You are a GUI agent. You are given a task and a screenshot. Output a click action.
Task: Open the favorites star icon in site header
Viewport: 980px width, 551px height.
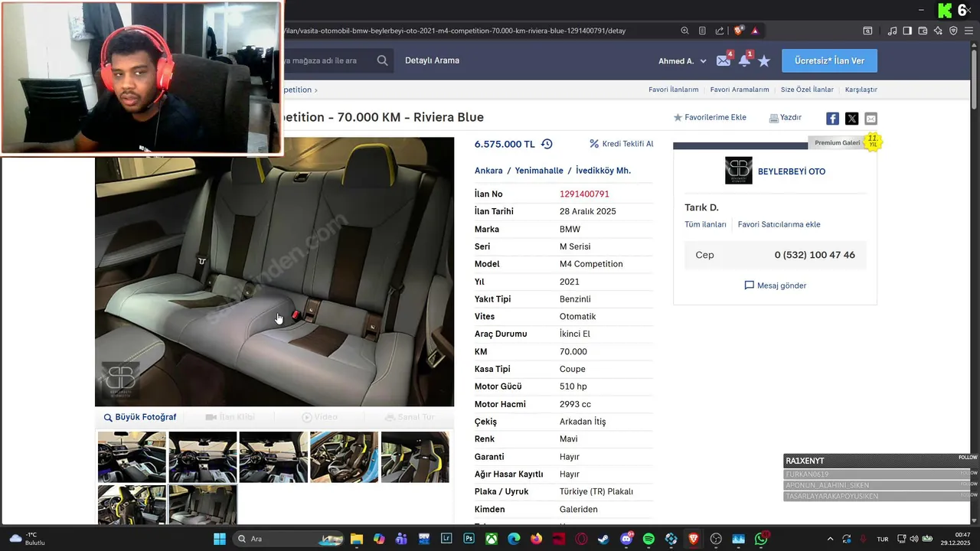[764, 60]
